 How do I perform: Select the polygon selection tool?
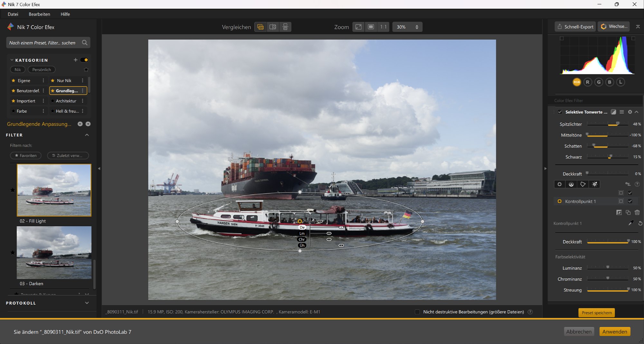point(583,184)
